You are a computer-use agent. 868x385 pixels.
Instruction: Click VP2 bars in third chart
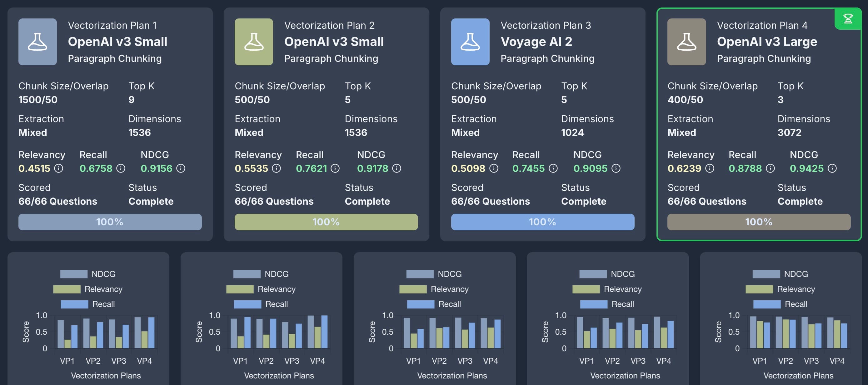coord(439,333)
